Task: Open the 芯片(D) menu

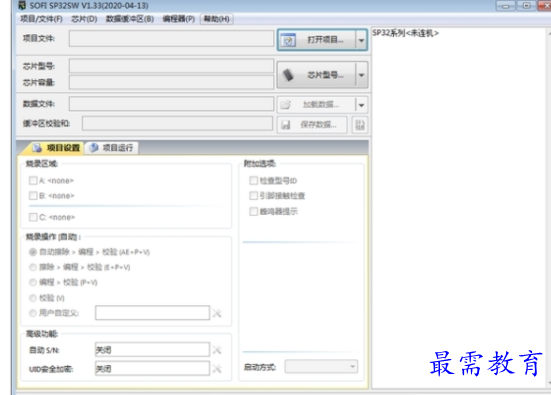Action: point(84,19)
